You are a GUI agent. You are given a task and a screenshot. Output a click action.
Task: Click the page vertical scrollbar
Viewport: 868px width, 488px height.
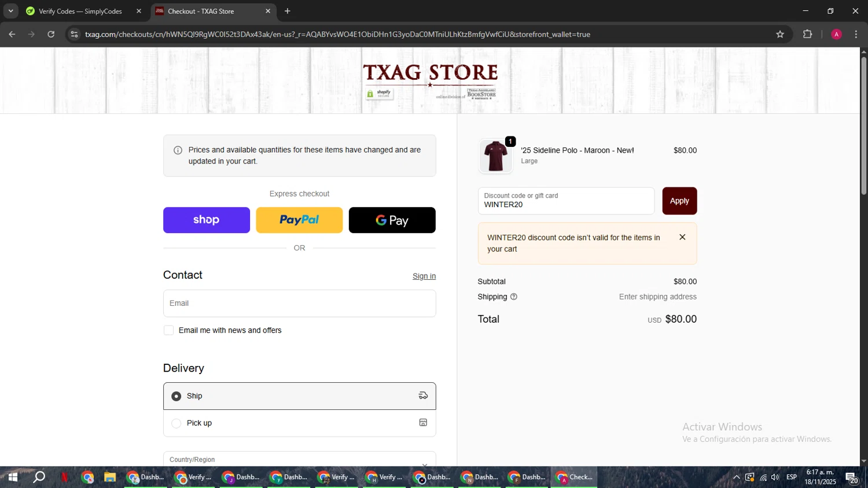[863, 125]
